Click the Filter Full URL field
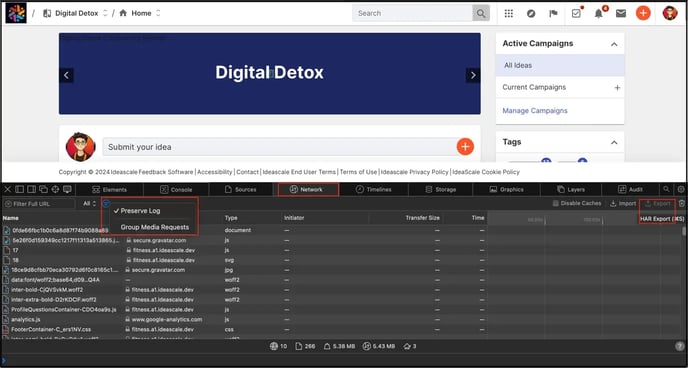Image resolution: width=688 pixels, height=368 pixels. click(39, 204)
